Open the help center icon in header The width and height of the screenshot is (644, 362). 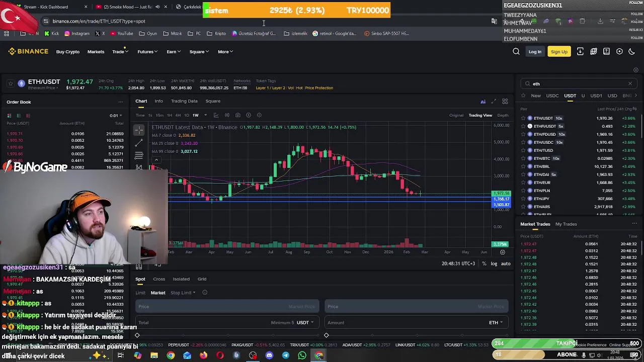606,51
